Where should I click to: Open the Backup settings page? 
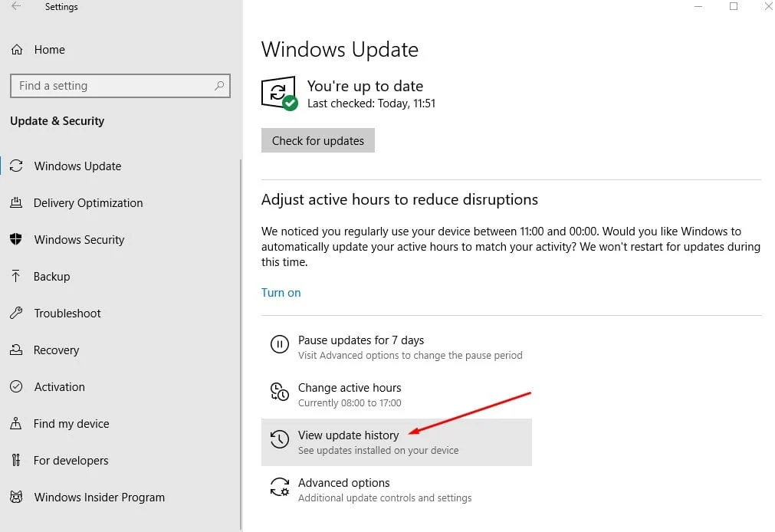[x=51, y=277]
